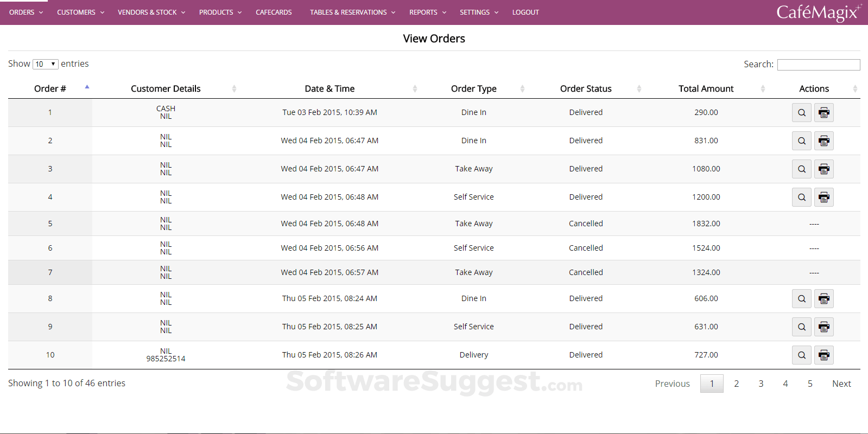Open the view icon for order 8
The image size is (868, 434).
point(801,299)
